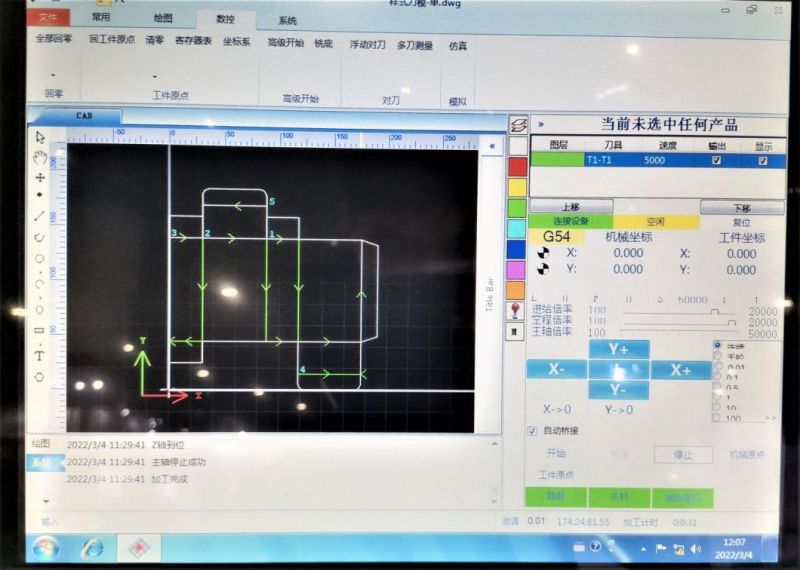800x570 pixels.
Task: Activate the text T tool
Action: pos(39,356)
